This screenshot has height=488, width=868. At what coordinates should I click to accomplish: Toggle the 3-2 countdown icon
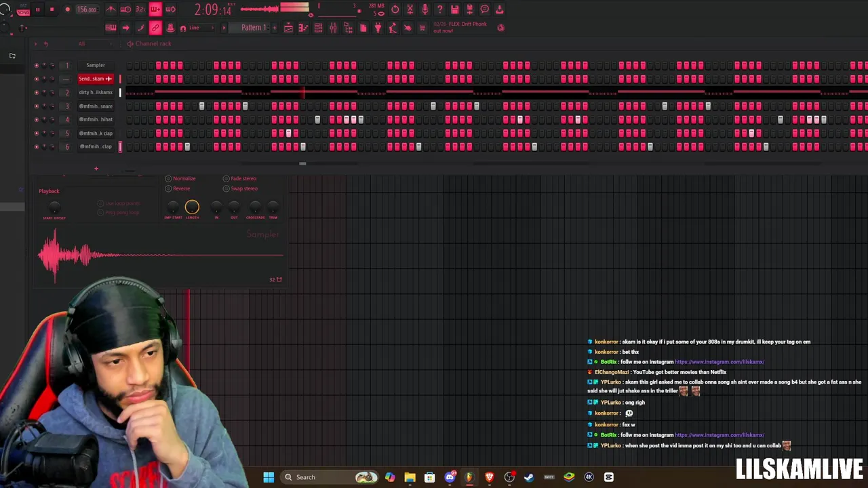(140, 9)
